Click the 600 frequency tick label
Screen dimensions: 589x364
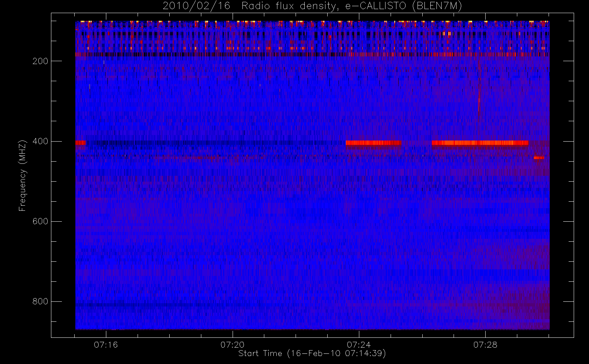pyautogui.click(x=40, y=221)
